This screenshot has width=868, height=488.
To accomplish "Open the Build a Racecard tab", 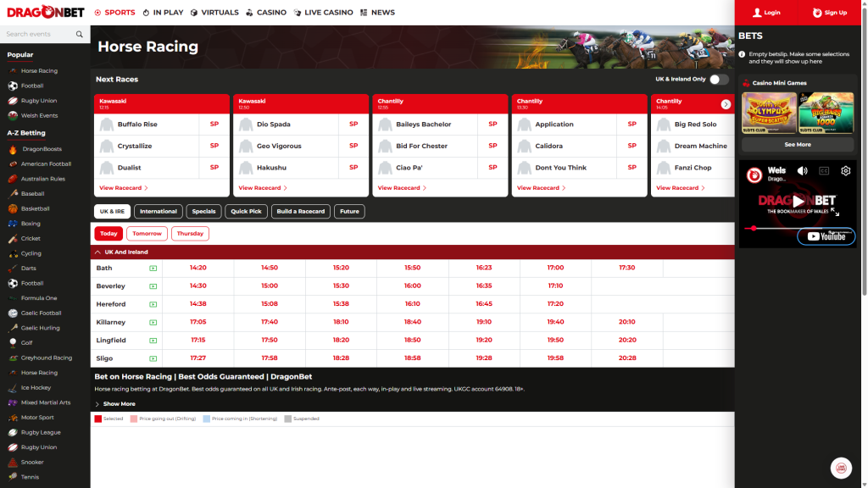I will [x=301, y=211].
